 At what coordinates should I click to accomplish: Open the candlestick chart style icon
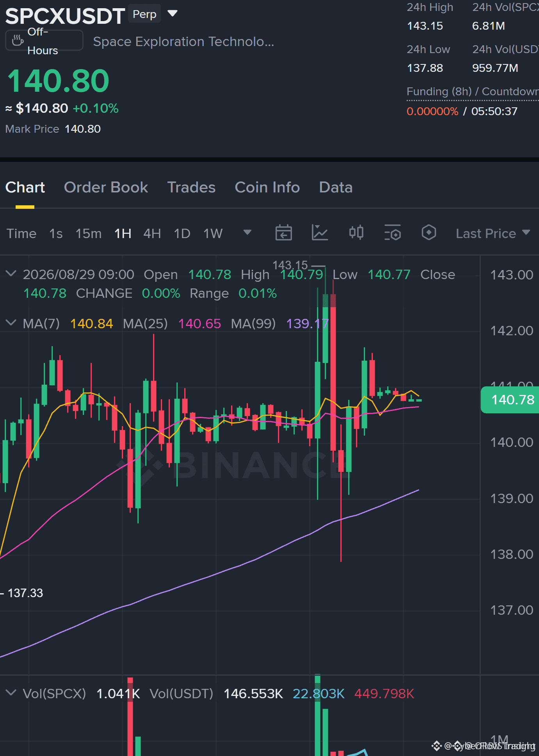(x=356, y=233)
